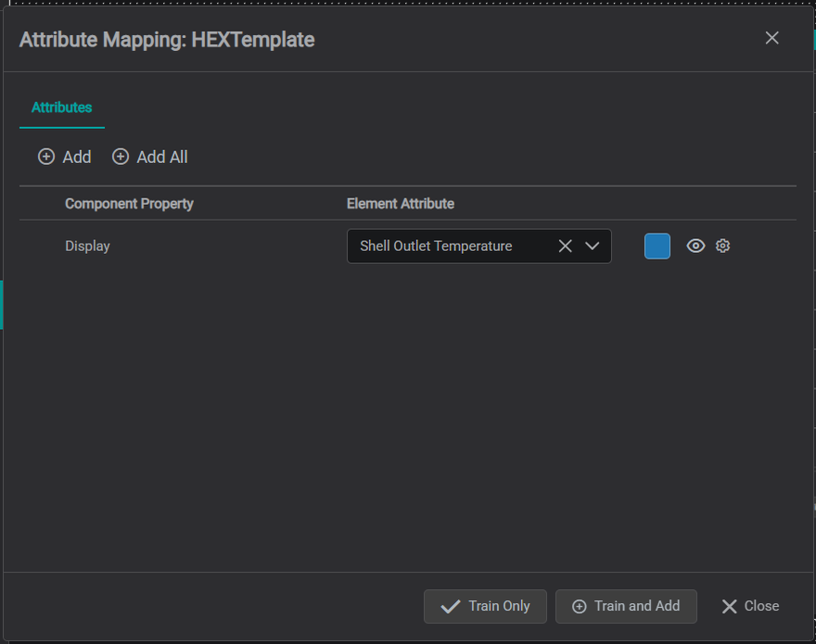Toggle visibility eye for Shell Outlet Temperature
The width and height of the screenshot is (816, 644).
(695, 246)
